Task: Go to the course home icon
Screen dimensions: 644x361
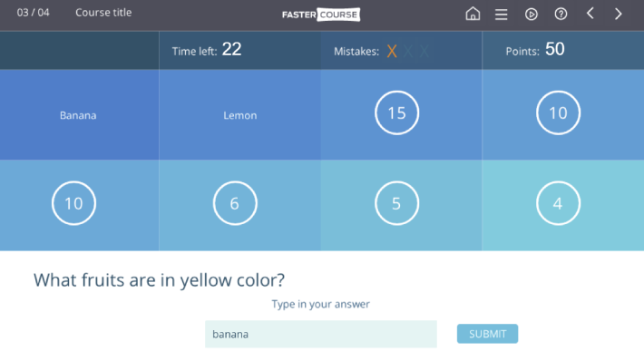Action: pyautogui.click(x=473, y=14)
